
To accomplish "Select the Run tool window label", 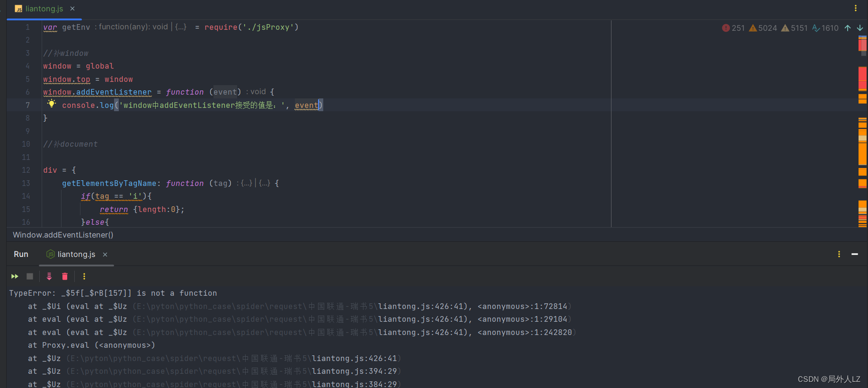I will coord(21,254).
